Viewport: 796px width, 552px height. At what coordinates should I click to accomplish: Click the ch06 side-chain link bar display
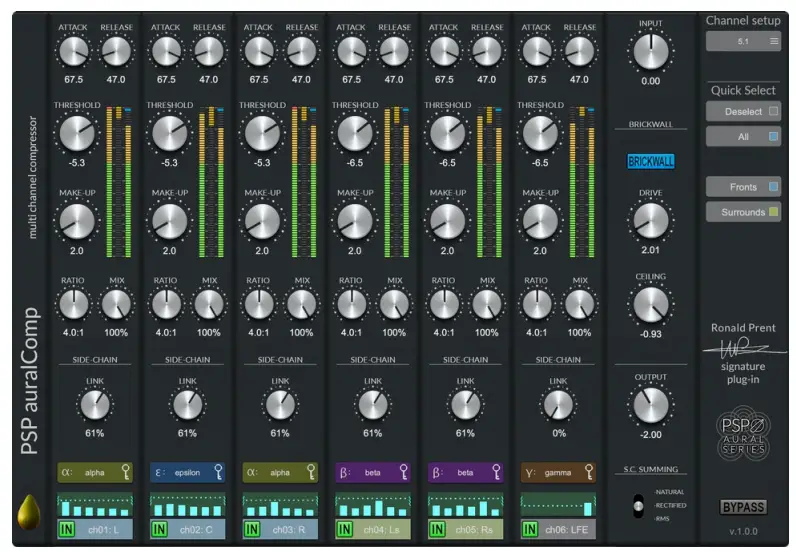coord(558,505)
